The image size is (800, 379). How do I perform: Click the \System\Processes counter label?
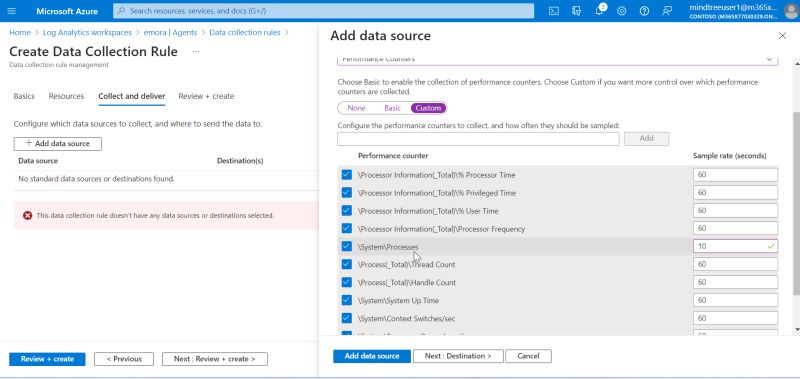click(388, 247)
